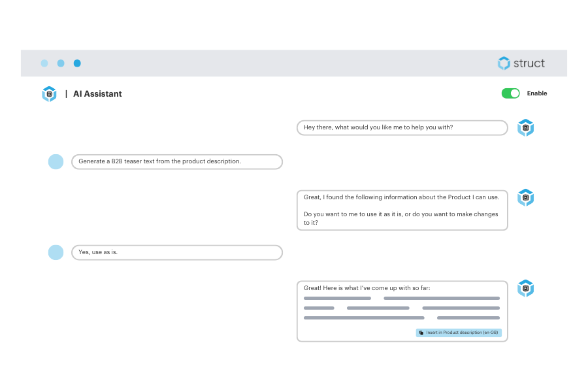Click user avatar beside the B2B teaser request
The height and width of the screenshot is (392, 588).
[56, 161]
